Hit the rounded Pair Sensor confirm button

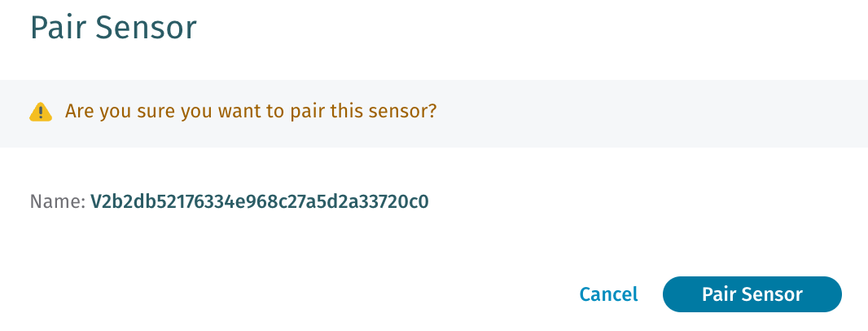click(752, 294)
